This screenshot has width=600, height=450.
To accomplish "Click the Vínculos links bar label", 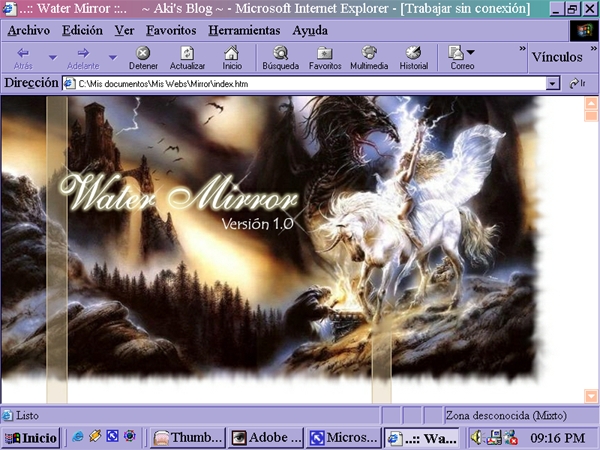I will tap(557, 57).
